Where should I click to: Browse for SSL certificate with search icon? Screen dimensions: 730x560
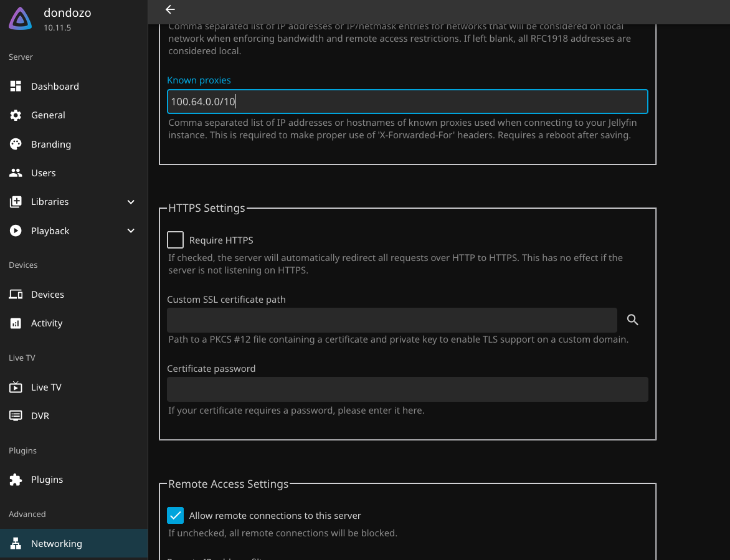click(633, 320)
